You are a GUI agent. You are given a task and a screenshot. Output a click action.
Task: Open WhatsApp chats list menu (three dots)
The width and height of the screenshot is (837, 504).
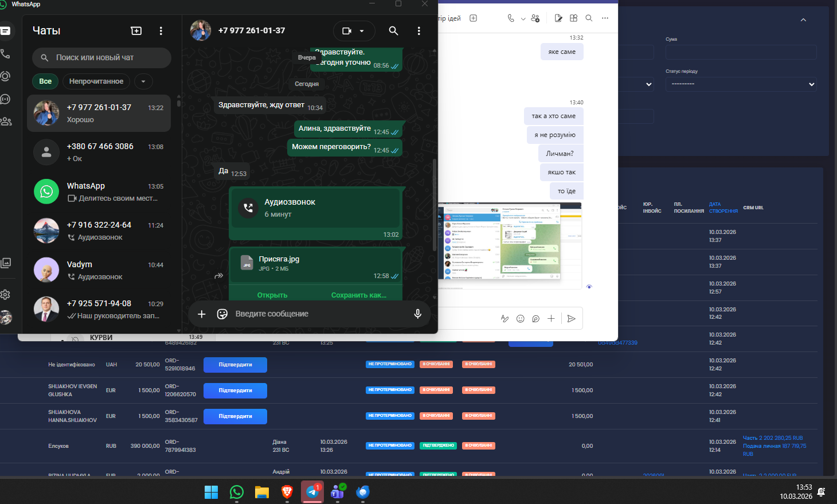161,31
